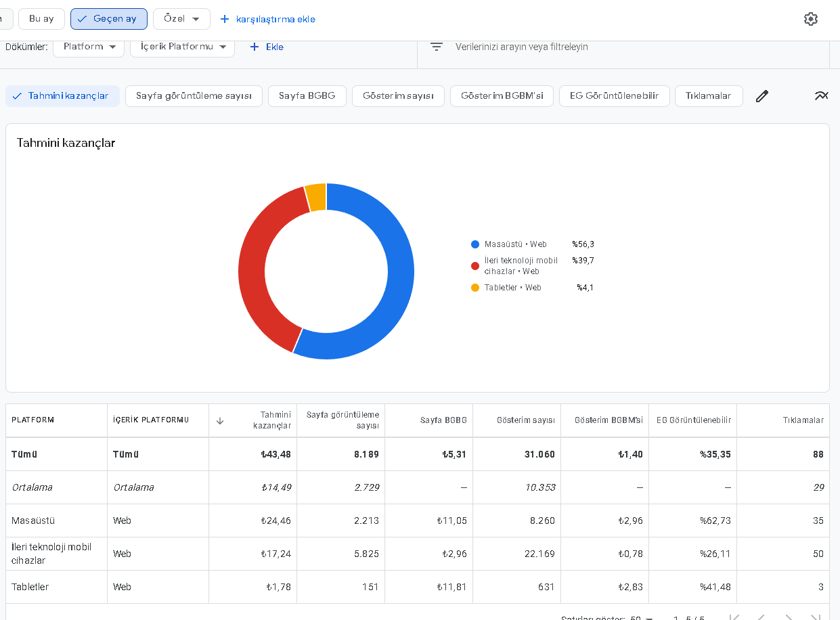Click plus icon of karşılaştırma ekle
The height and width of the screenshot is (620, 840).
tap(225, 19)
